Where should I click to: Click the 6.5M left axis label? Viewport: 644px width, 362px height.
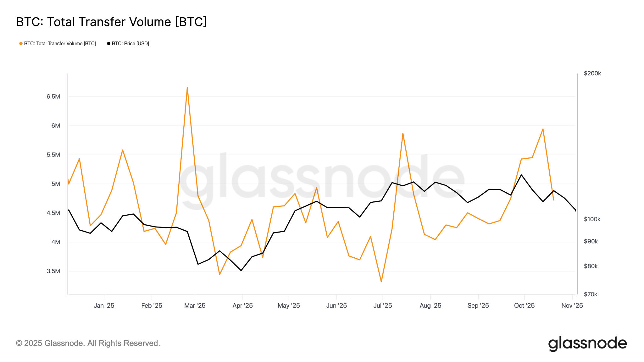(x=53, y=96)
